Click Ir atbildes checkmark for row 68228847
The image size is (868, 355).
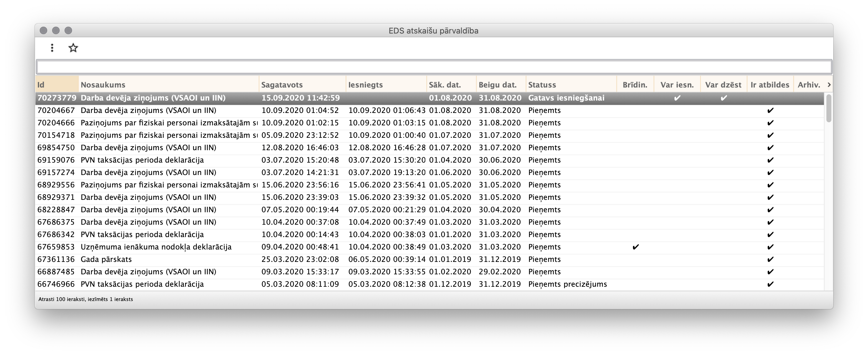pyautogui.click(x=770, y=209)
